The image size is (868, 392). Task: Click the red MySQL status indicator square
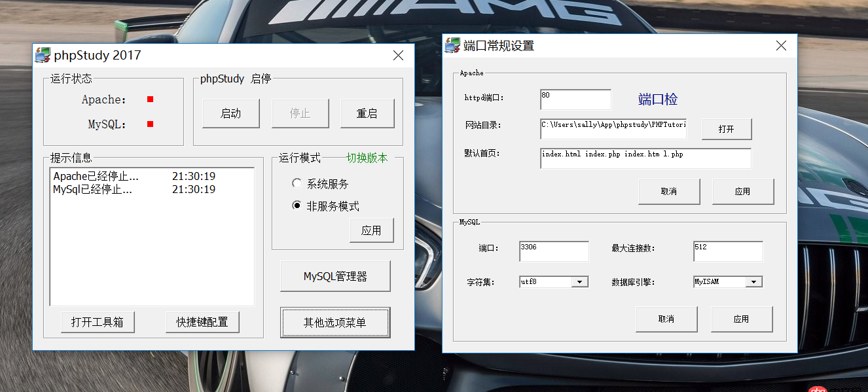pos(149,123)
